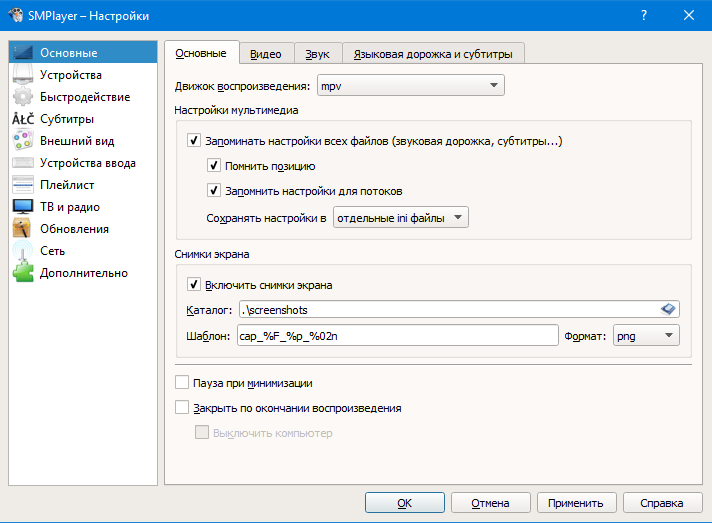Open the Субтитры settings icon

(23, 119)
